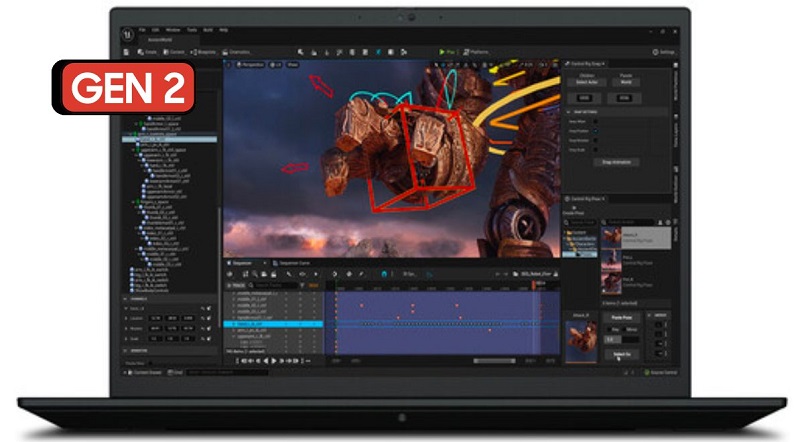Open the viewport Show flags menu
The image size is (800, 442).
[292, 65]
